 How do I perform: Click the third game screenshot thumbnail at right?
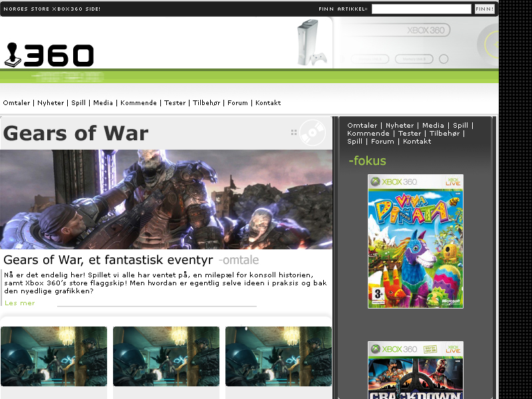(279, 356)
